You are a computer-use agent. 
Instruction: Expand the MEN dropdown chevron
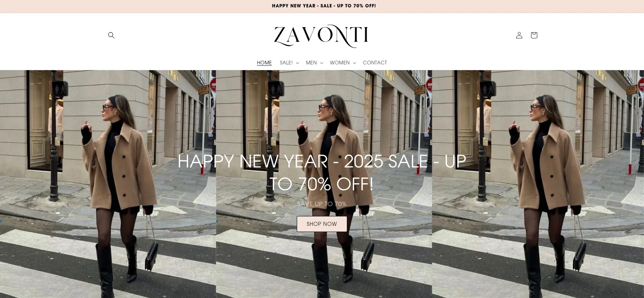point(322,63)
